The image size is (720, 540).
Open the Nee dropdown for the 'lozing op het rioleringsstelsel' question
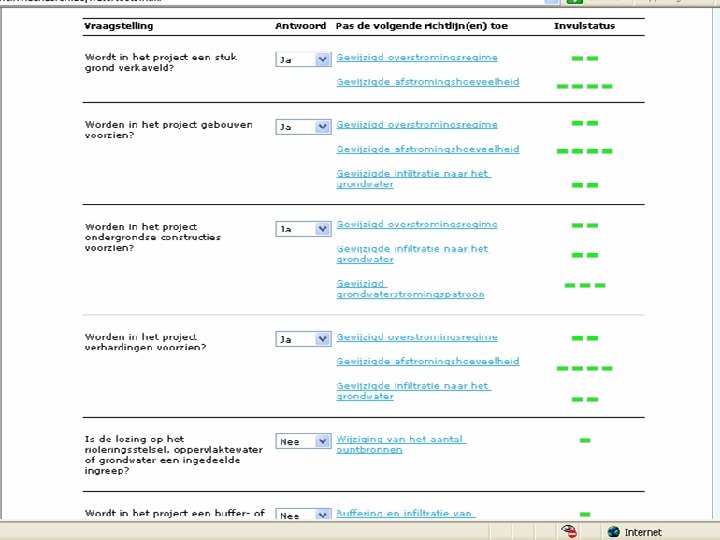tap(303, 441)
